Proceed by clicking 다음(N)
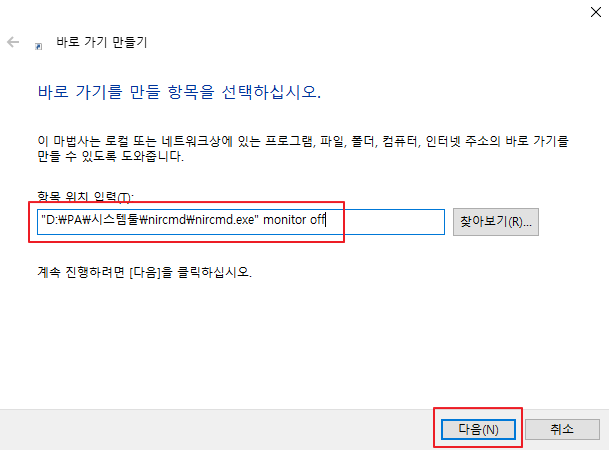This screenshot has height=450, width=609. 478,429
